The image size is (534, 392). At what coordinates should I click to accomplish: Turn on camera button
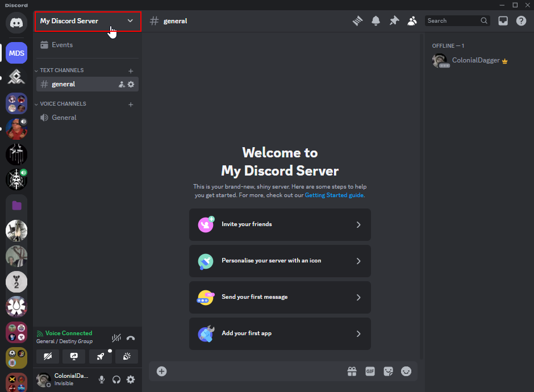click(x=48, y=357)
